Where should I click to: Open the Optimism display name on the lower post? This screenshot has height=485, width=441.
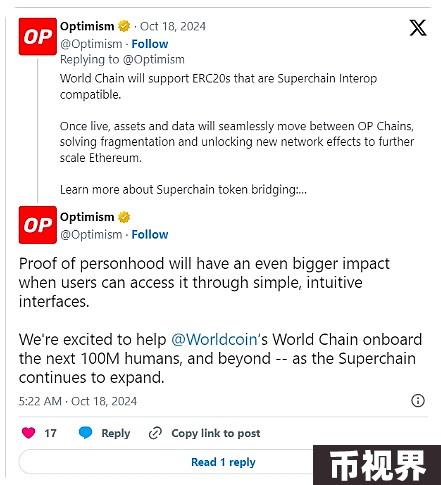(87, 217)
